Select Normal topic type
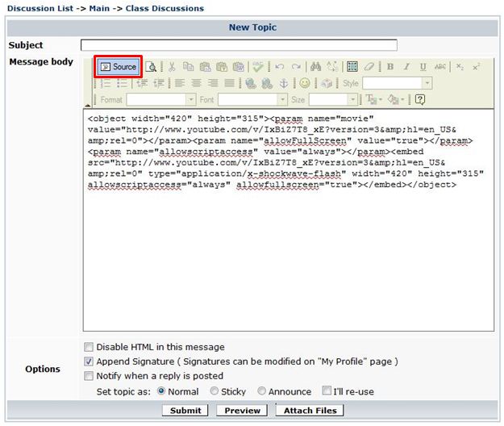 point(161,391)
